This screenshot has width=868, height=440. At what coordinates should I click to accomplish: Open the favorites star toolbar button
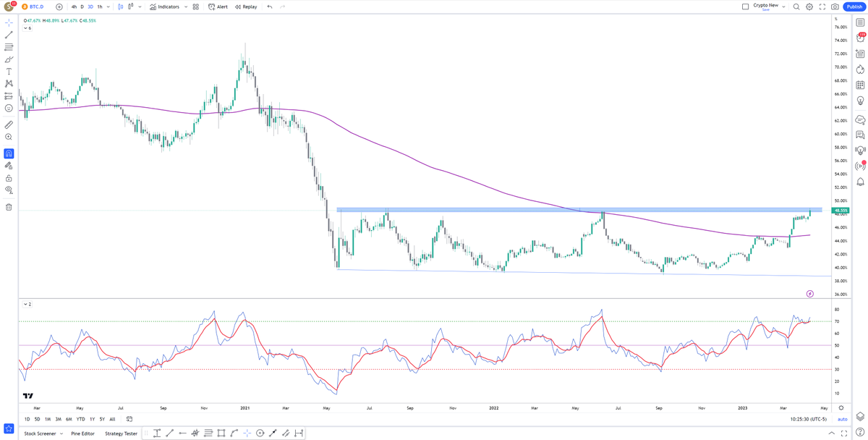tap(9, 428)
